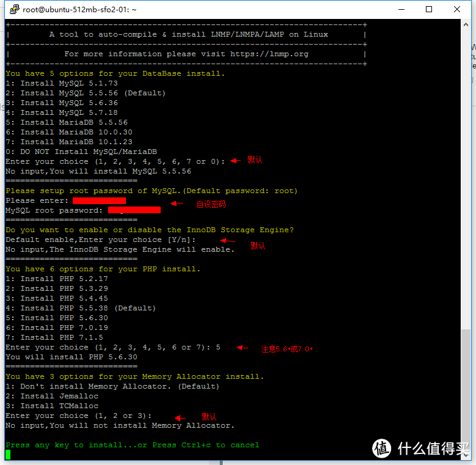Click the PuTTY icon in title bar
The height and width of the screenshot is (465, 476).
click(15, 9)
